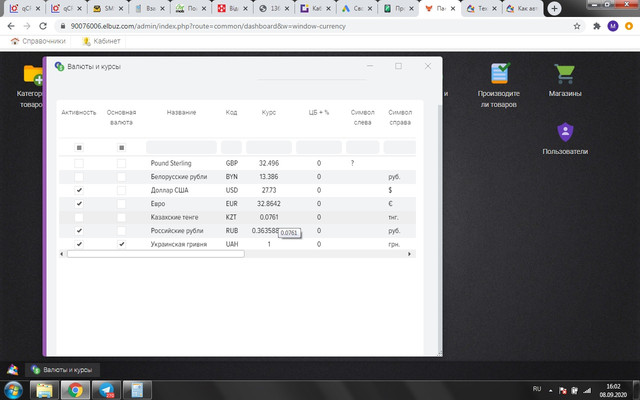Uncheck activity for Российские рубли
Screen dimensions: 640x400
(79, 231)
